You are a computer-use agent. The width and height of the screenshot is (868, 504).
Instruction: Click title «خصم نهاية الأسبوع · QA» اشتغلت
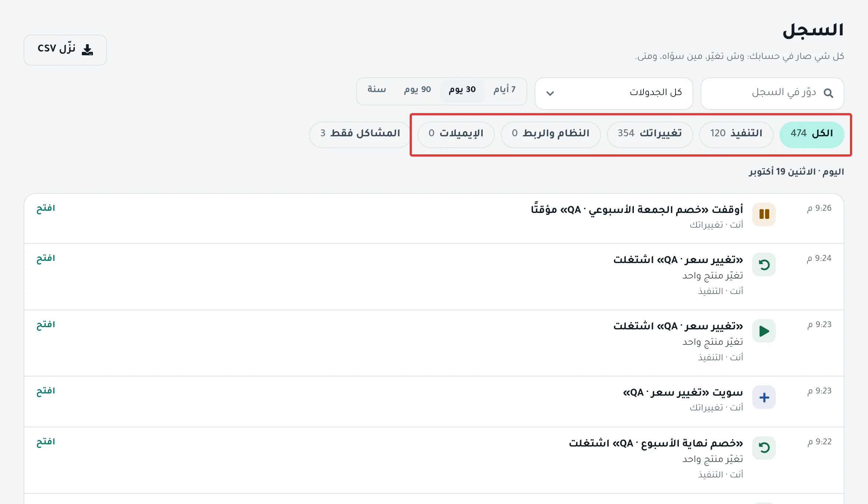pyautogui.click(x=656, y=443)
